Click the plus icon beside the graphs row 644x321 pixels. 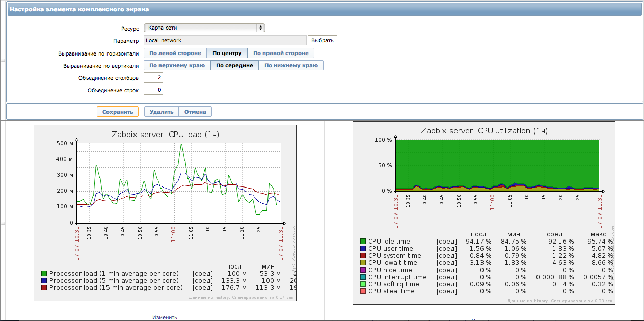[3, 223]
